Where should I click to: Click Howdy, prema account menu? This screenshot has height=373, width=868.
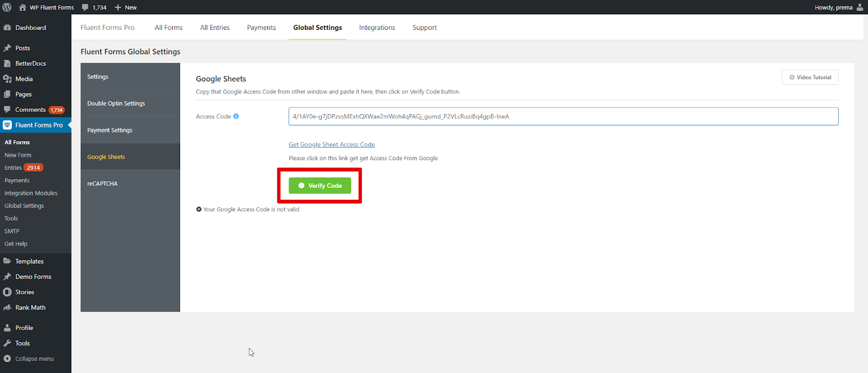839,8
